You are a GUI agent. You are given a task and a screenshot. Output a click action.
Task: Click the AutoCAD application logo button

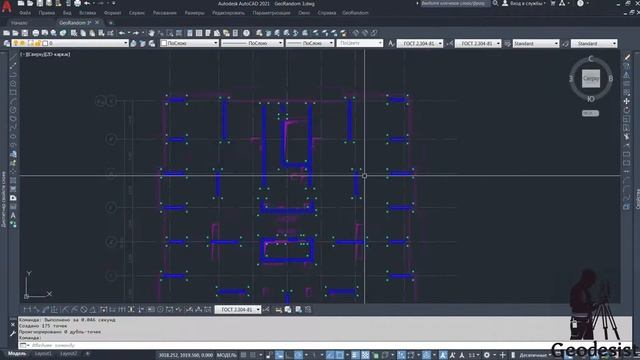pos(6,7)
